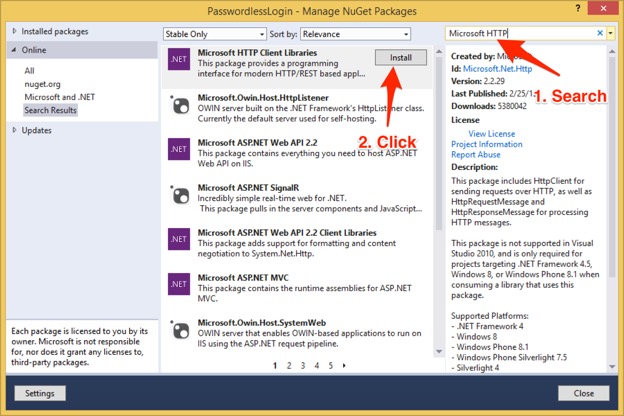624x416 pixels.
Task: Click the Downloads: 5380042 text
Action: point(489,106)
